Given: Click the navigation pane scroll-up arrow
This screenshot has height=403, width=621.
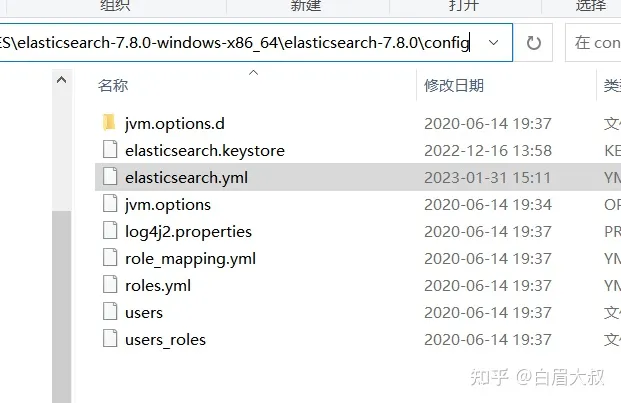Looking at the screenshot, I should [x=61, y=80].
